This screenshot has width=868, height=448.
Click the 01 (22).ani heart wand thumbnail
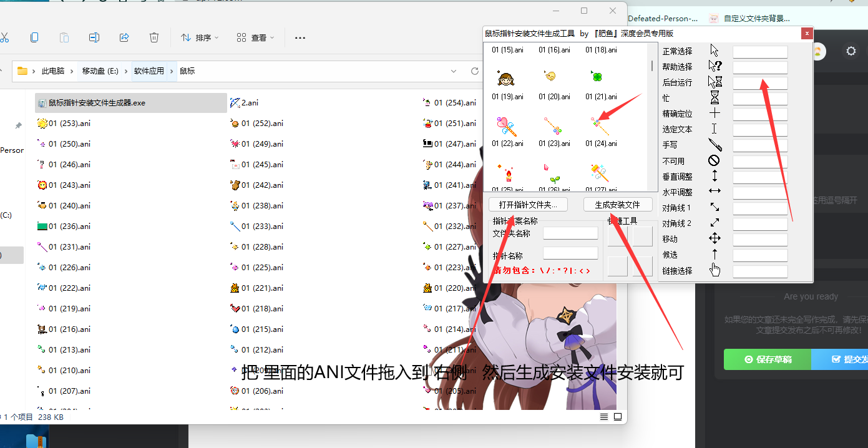[506, 127]
